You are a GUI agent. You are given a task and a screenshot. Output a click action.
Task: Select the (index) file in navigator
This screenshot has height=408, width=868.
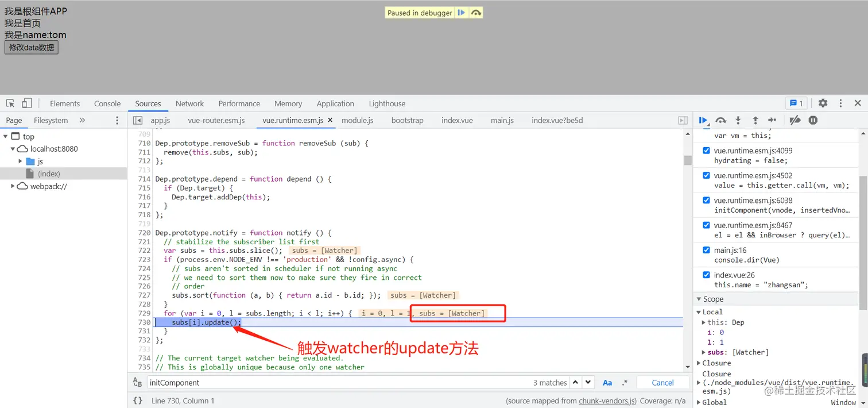[49, 174]
